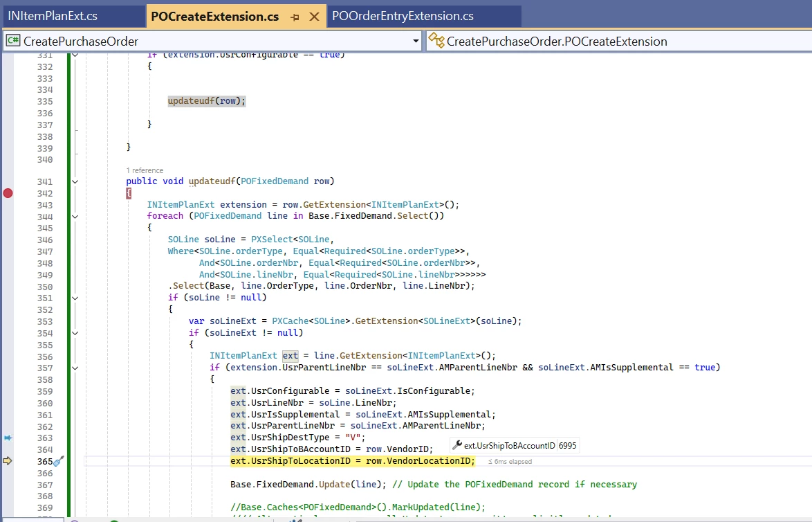Click the 6995 value in the data tip
Viewport: 812px width, 522px height.
(x=569, y=445)
